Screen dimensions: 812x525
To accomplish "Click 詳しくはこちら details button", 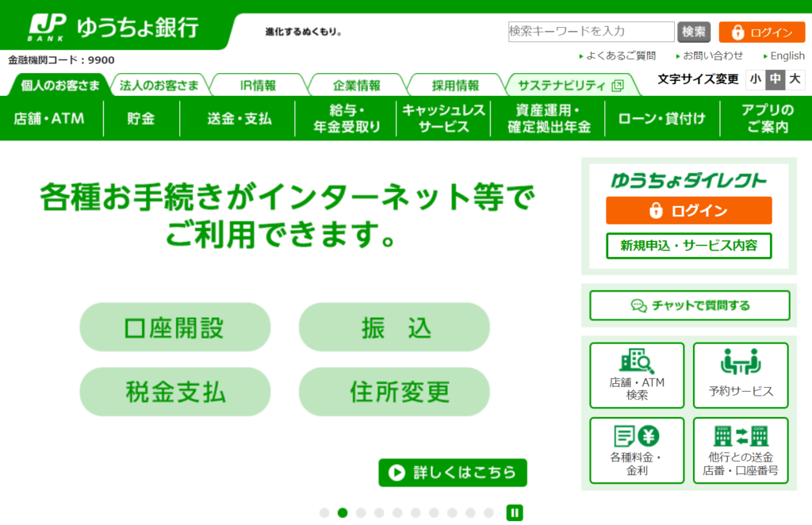I will [x=453, y=473].
